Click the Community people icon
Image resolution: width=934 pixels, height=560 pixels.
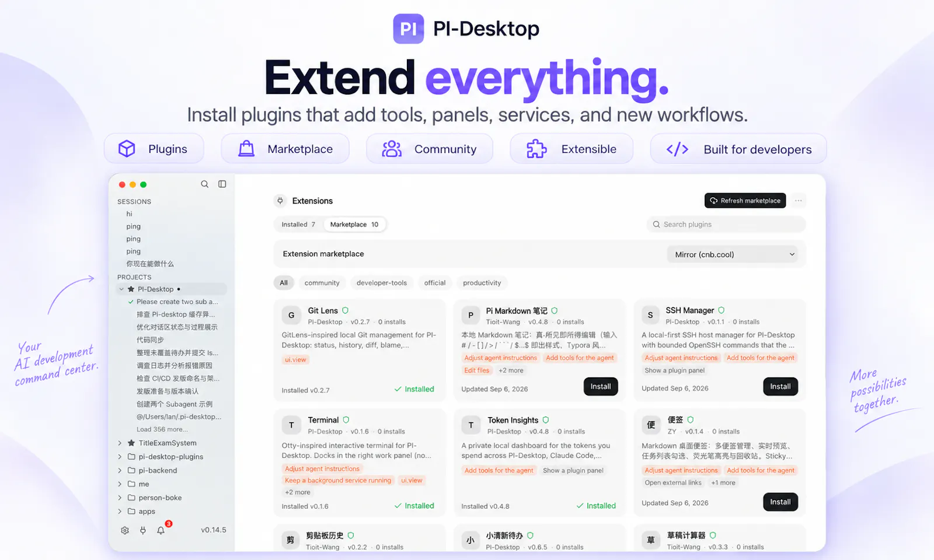click(392, 149)
